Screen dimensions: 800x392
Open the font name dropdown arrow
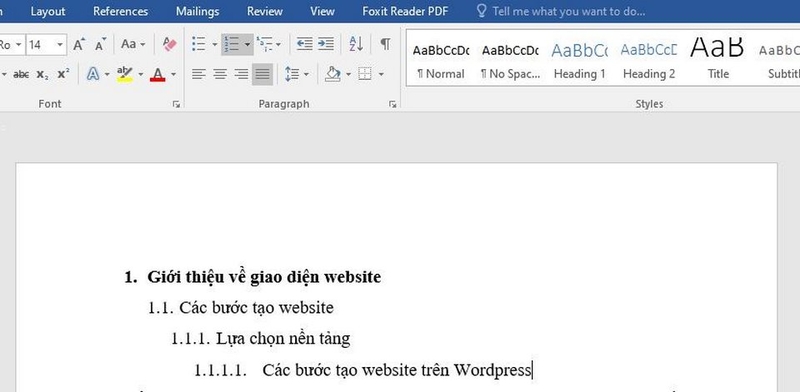point(18,45)
